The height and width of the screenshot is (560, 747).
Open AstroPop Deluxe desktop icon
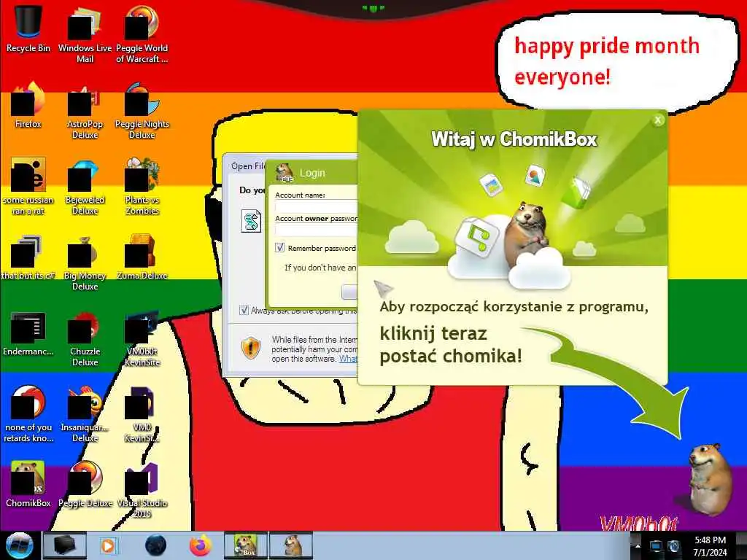coord(85,111)
